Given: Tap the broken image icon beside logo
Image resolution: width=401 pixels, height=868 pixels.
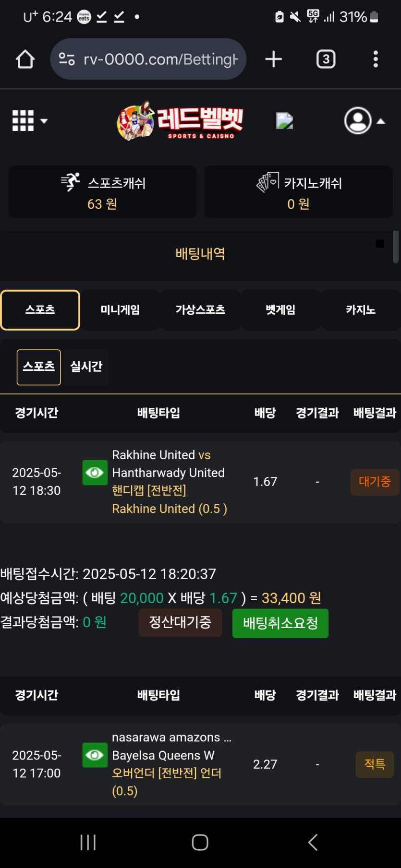Looking at the screenshot, I should tap(284, 121).
